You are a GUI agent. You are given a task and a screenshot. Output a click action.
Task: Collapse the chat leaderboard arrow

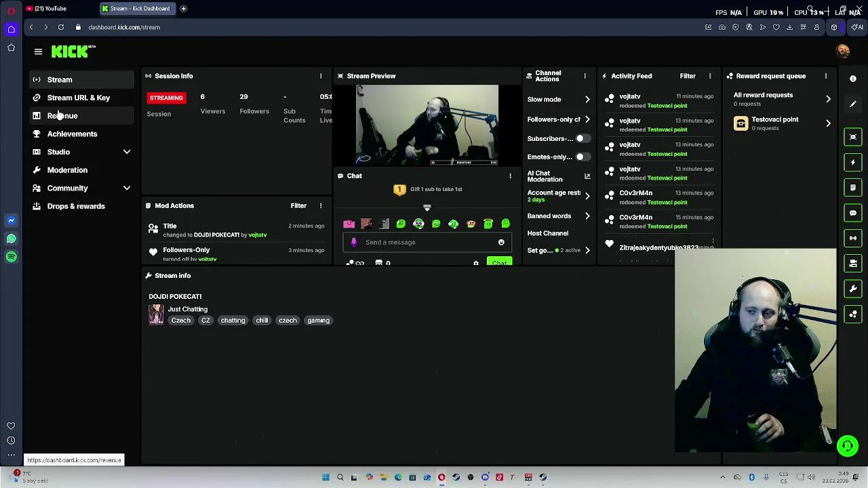click(x=427, y=207)
